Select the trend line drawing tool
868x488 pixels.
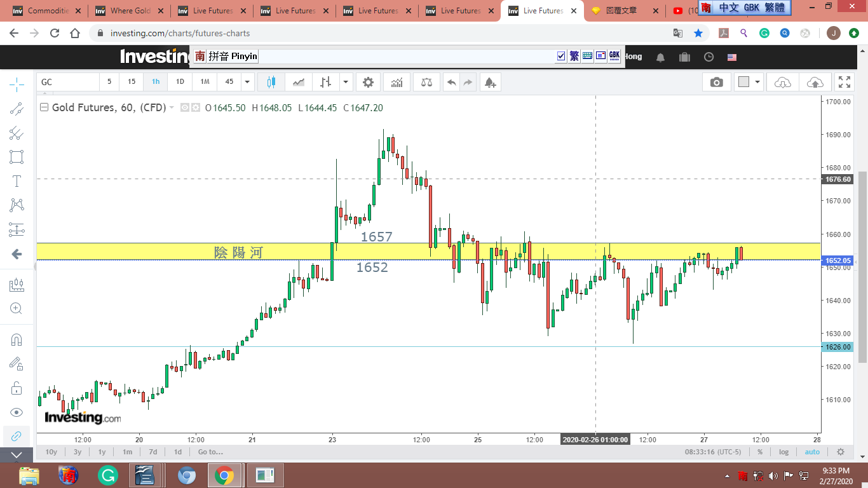click(x=17, y=109)
